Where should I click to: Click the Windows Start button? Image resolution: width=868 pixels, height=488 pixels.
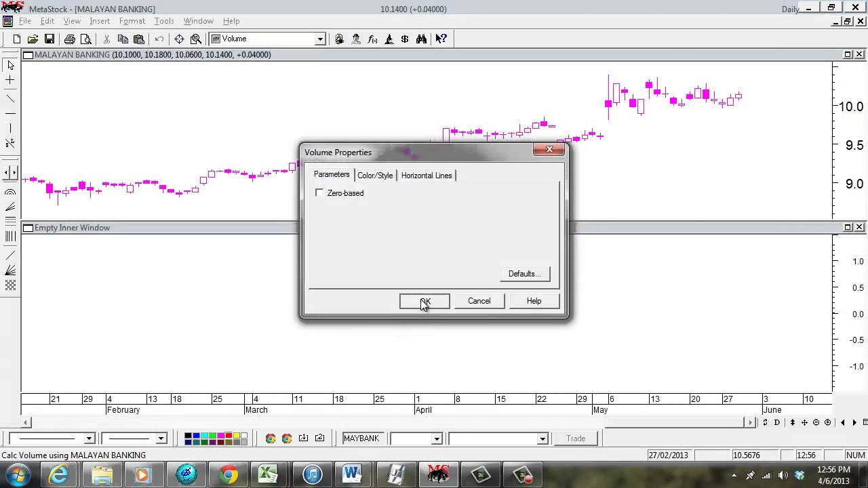(16, 475)
